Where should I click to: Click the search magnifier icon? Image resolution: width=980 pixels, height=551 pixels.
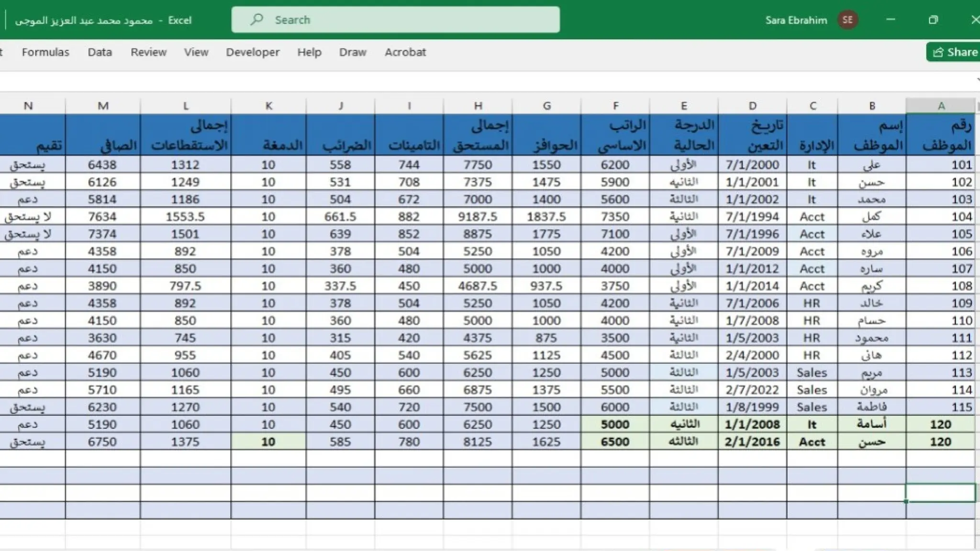pos(256,20)
